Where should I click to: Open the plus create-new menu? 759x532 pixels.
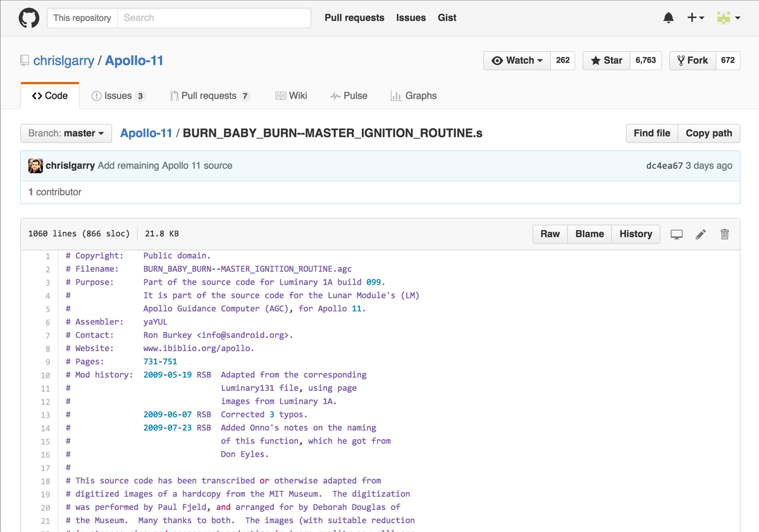coord(696,18)
